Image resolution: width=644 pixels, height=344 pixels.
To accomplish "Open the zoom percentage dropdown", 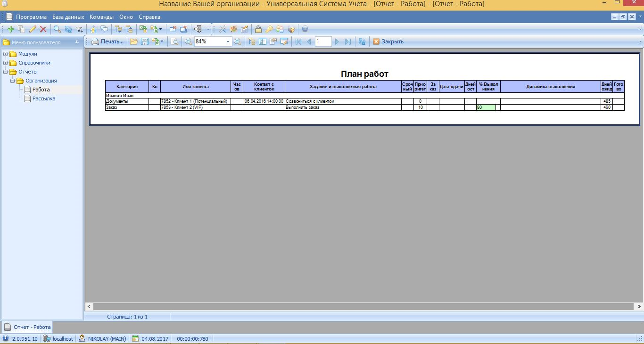I will click(x=228, y=41).
